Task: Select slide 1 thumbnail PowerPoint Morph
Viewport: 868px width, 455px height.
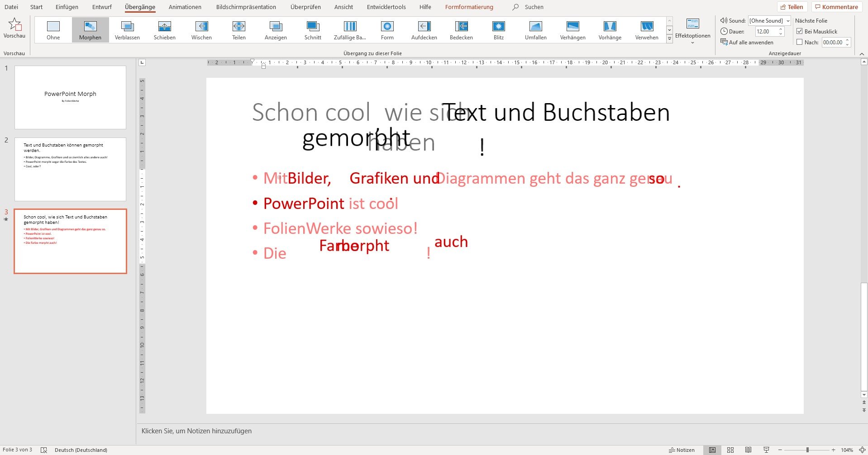Action: click(70, 97)
